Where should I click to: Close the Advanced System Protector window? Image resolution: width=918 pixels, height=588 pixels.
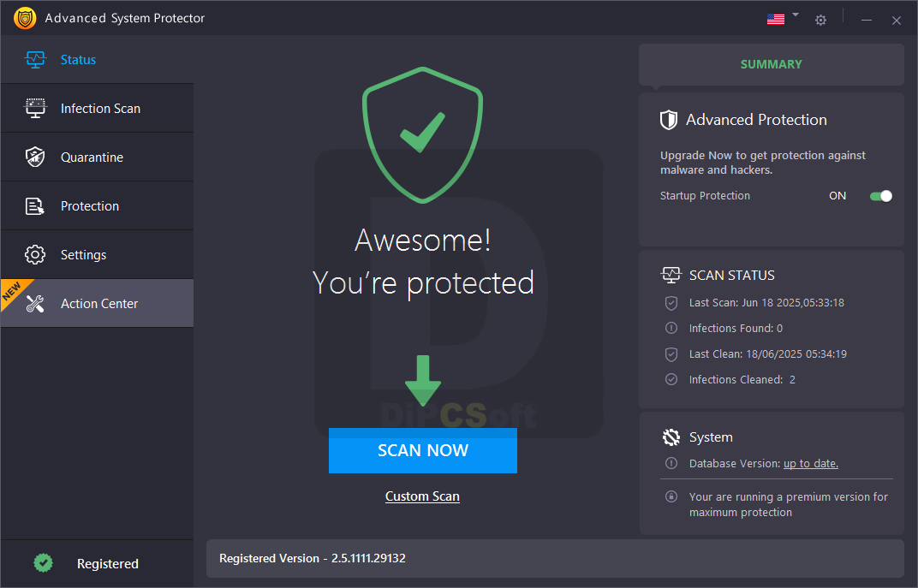(x=897, y=21)
